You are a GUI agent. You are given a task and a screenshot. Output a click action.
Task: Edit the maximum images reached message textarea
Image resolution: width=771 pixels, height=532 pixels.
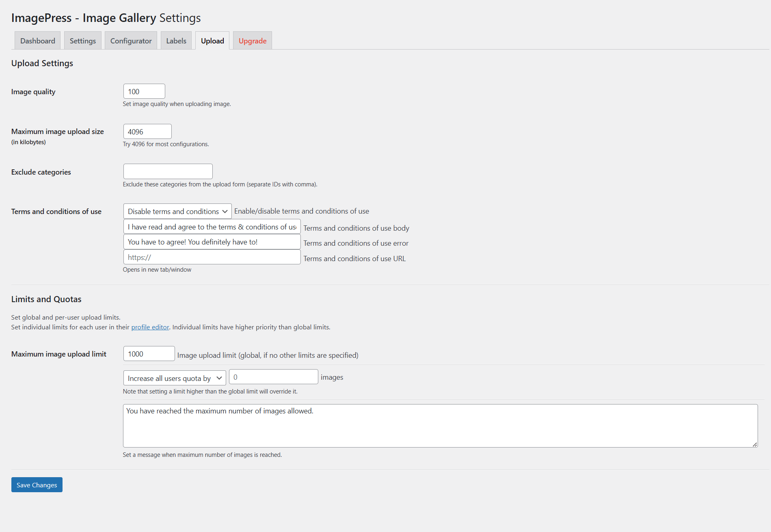[x=440, y=426]
